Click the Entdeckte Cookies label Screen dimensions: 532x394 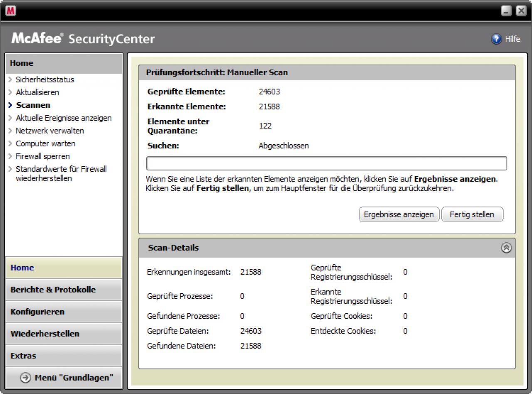[x=343, y=331]
